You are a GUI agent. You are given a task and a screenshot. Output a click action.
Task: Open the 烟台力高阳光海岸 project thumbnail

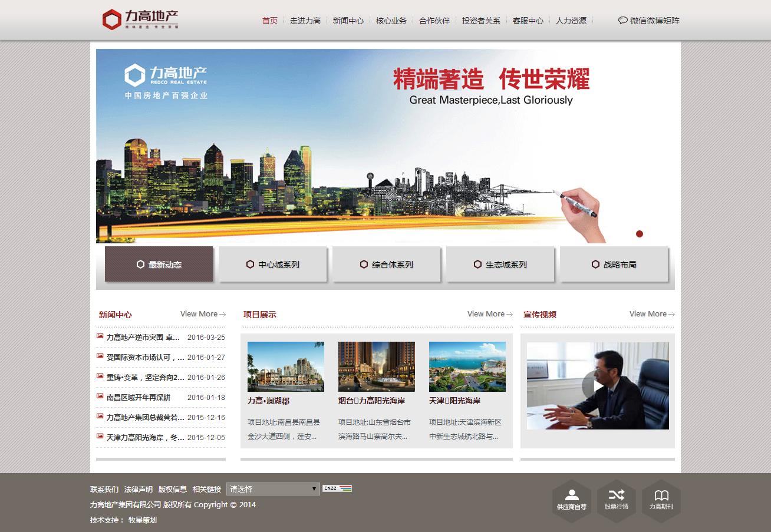tap(377, 366)
